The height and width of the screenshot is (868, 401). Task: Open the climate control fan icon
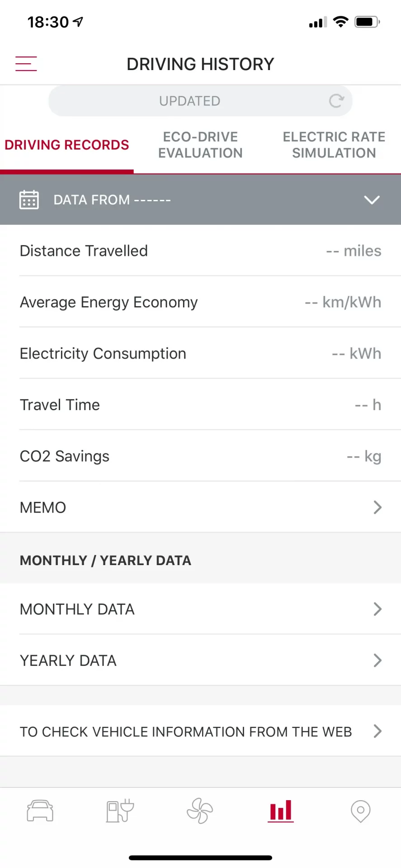point(200,811)
